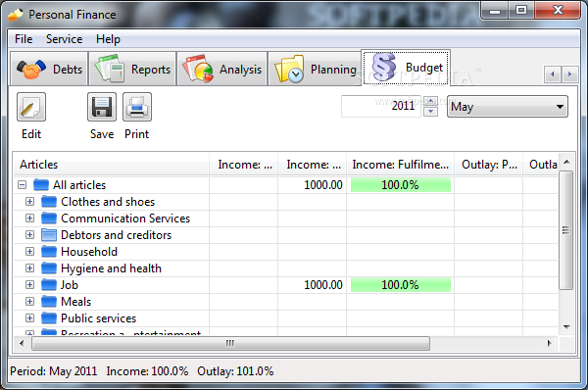Select the Household tree row label

[x=89, y=252]
